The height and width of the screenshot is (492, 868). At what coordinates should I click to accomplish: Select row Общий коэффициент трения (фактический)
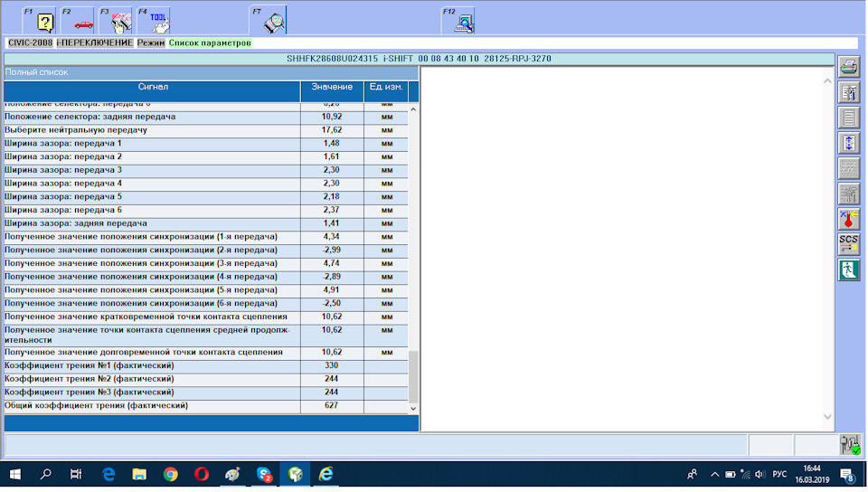pos(206,406)
